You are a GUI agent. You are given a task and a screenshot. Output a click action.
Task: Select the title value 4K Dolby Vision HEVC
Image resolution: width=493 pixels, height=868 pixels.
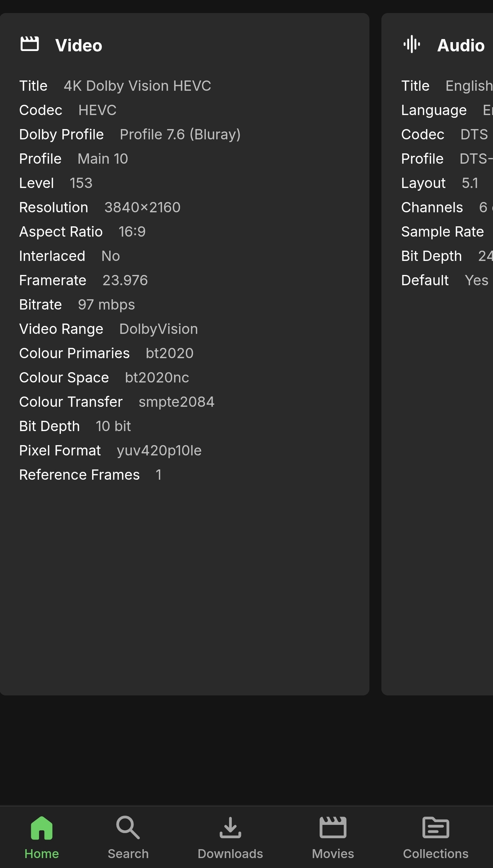pos(137,86)
